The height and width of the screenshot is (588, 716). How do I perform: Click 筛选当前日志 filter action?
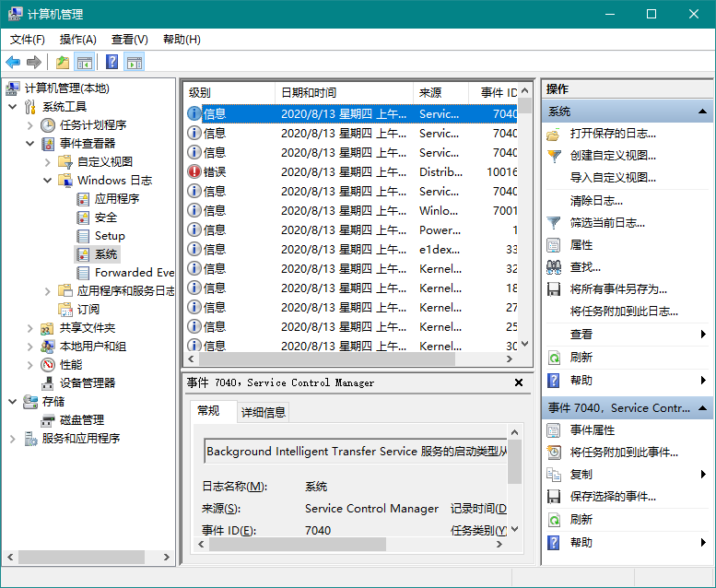[x=606, y=222]
